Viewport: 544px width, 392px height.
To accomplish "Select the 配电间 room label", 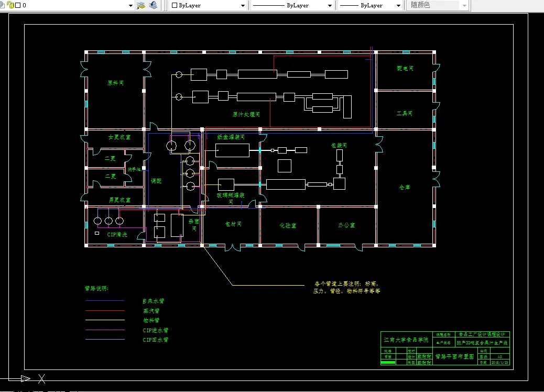I will tap(405, 68).
